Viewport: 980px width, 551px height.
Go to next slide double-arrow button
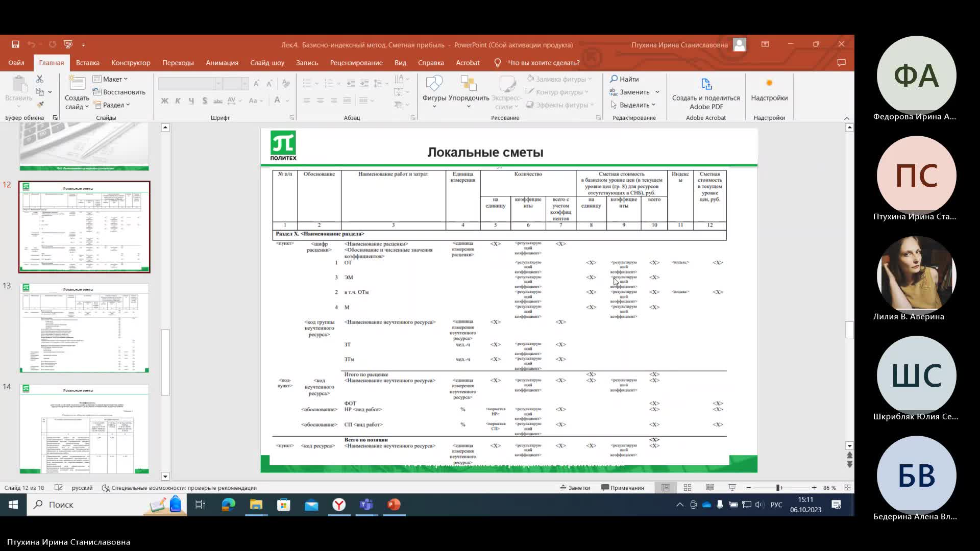(x=849, y=465)
